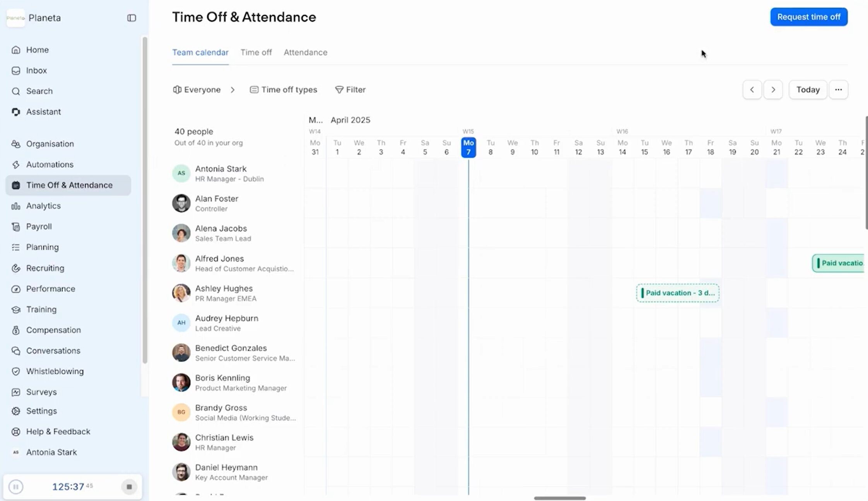This screenshot has width=868, height=501.
Task: Switch to the Attendance tab
Action: pos(305,52)
